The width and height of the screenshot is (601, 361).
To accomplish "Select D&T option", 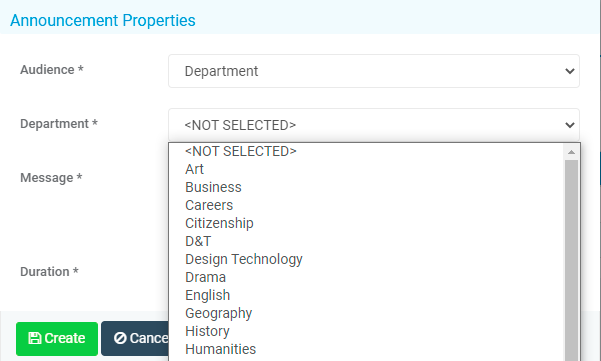I will click(x=367, y=241).
